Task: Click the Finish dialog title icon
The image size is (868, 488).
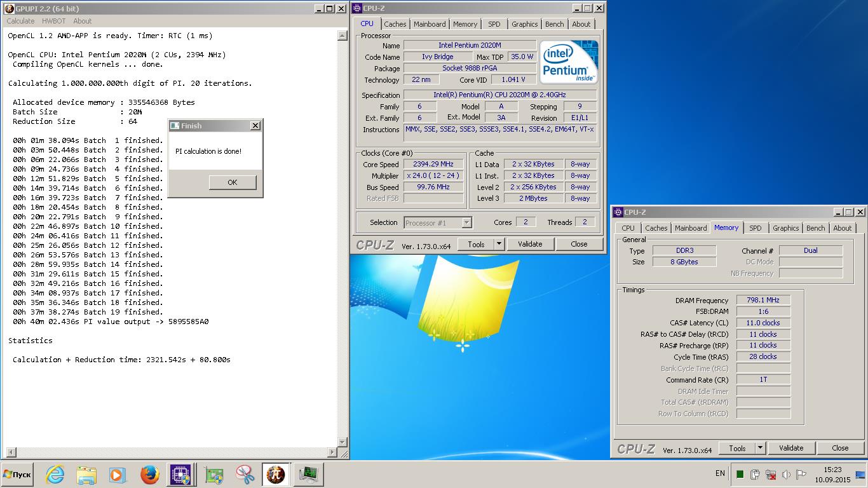Action: 175,126
